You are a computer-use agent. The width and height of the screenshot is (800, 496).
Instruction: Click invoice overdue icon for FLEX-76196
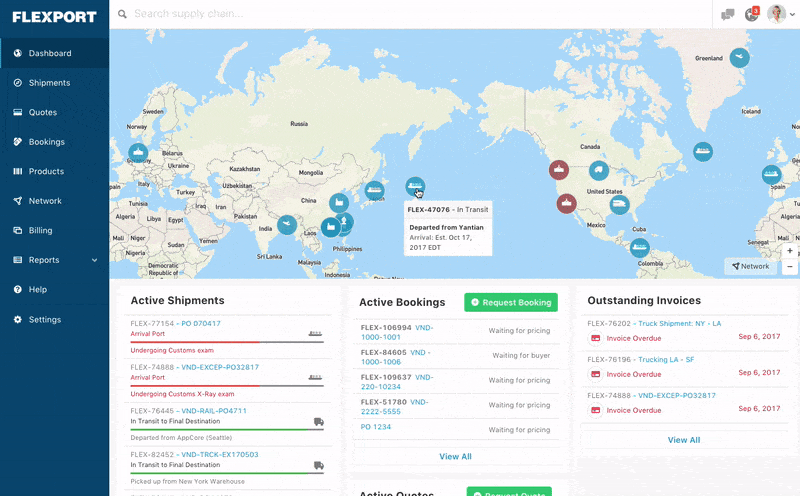[595, 375]
